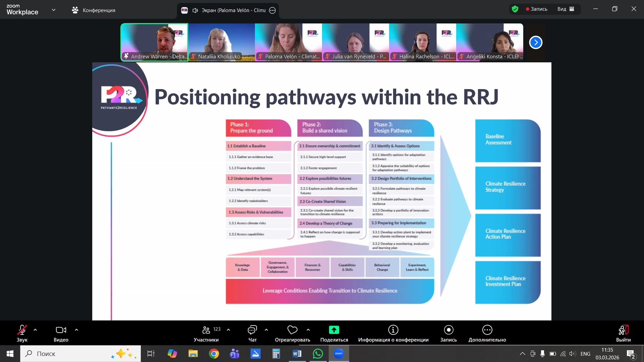Select Andrew Warren's video thumbnail
The image size is (644, 362).
pos(154,42)
